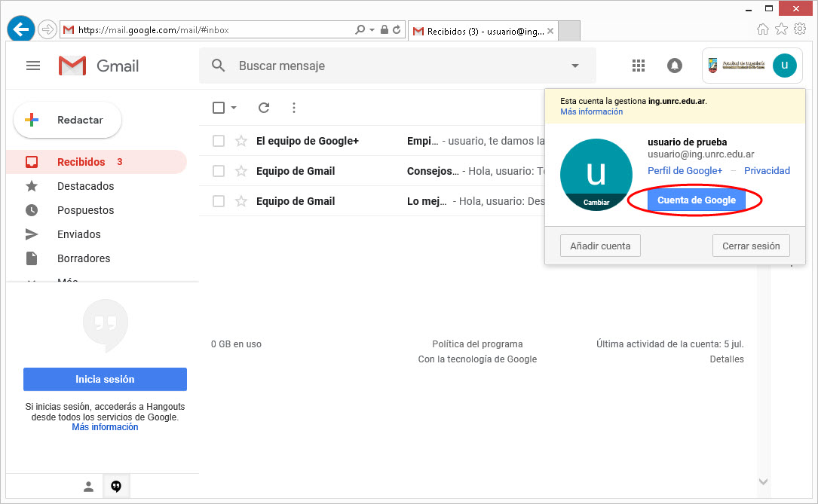Open the Pospuestos folder

[x=85, y=210]
